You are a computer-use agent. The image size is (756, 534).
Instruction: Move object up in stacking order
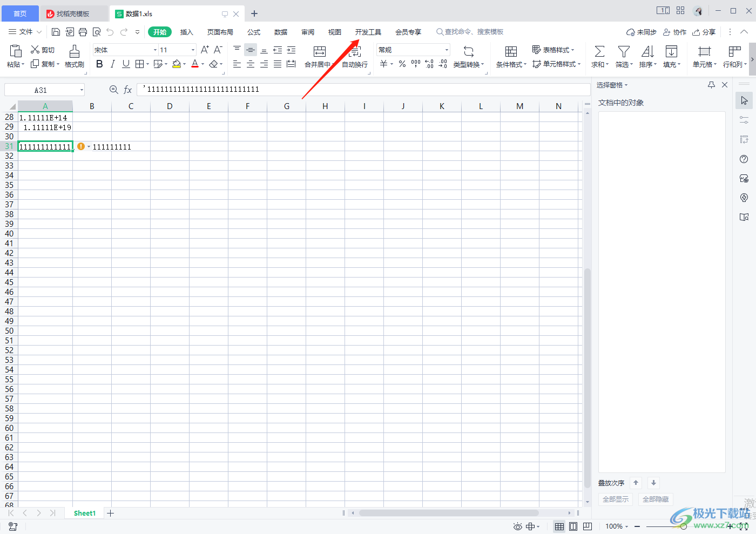[636, 483]
